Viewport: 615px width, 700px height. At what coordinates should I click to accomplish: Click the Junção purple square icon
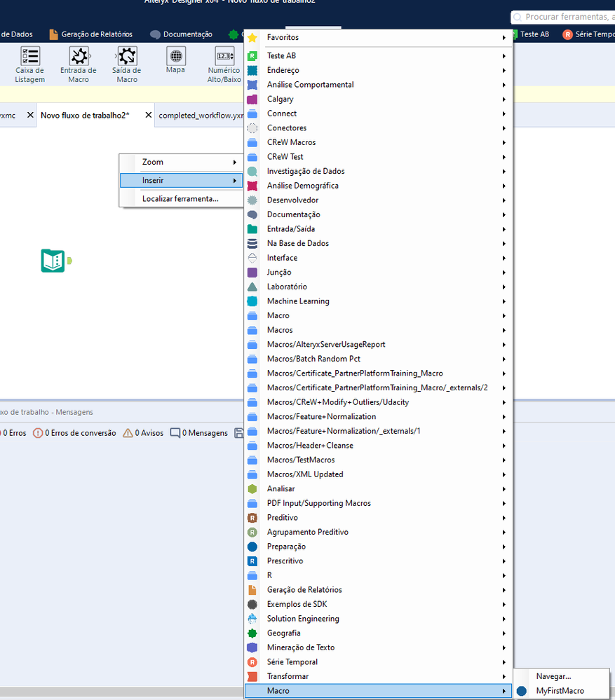tap(252, 273)
